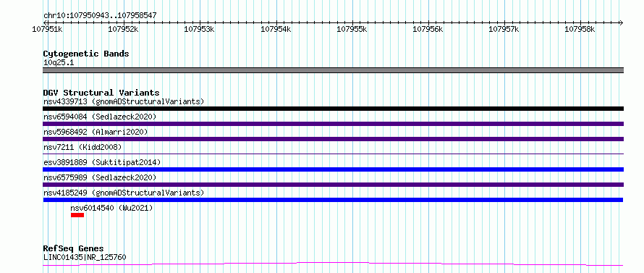
Task: Click the 107951k ruler tick label
Action: pos(48,29)
